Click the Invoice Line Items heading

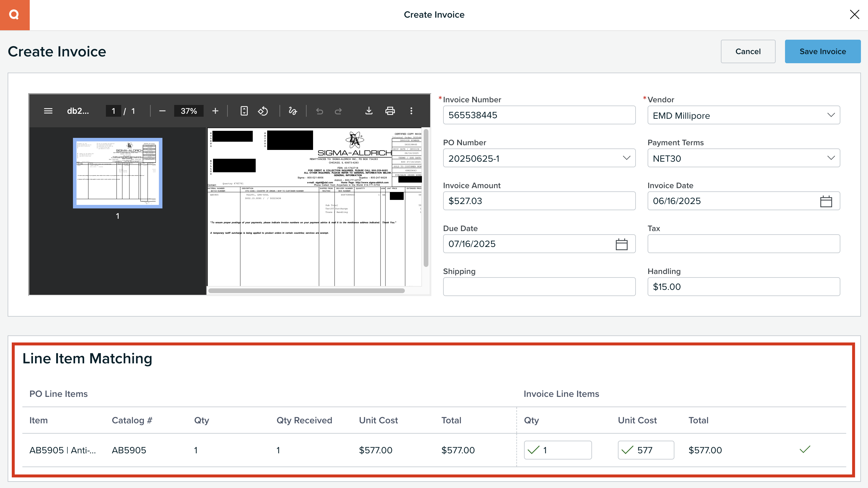(x=561, y=394)
